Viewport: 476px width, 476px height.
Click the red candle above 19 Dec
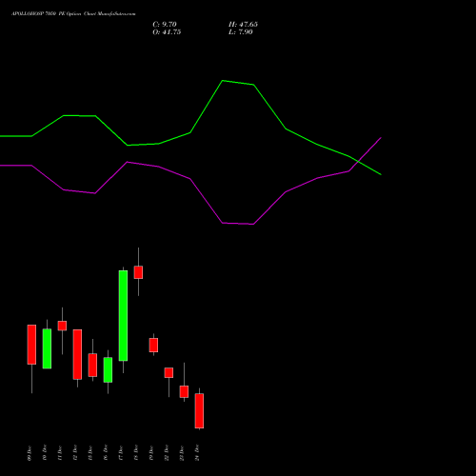[x=153, y=345]
